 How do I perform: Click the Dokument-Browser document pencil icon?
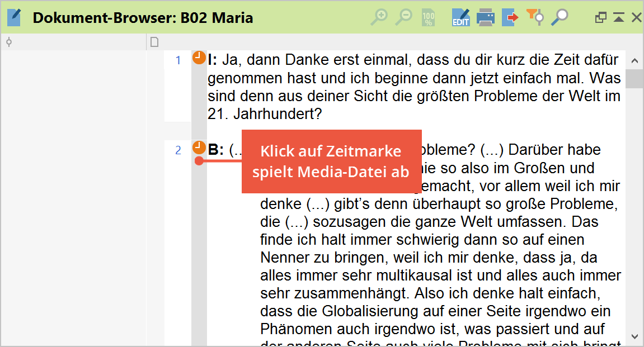coord(14,18)
